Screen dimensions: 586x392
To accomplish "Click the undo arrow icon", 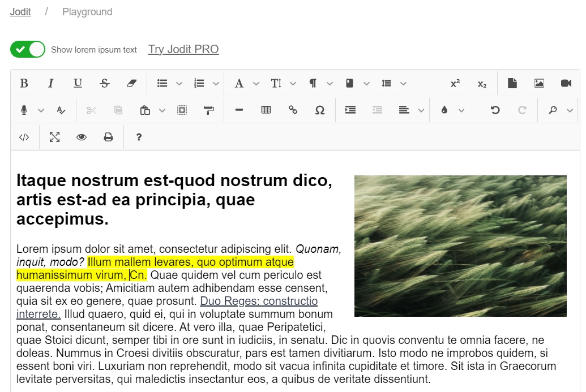I will tap(495, 110).
